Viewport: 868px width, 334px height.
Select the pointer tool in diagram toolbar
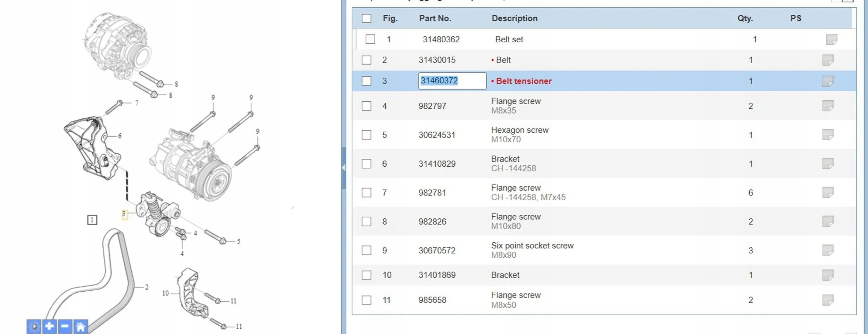coord(34,326)
